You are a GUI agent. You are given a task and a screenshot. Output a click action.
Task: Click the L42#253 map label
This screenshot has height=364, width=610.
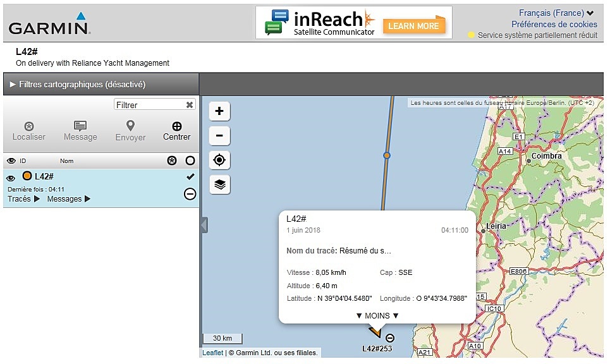377,348
